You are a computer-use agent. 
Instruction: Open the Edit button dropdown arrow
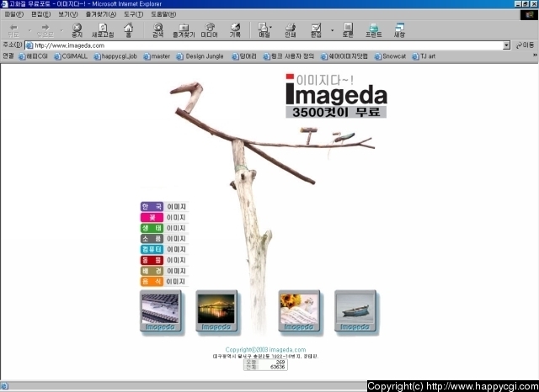332,30
